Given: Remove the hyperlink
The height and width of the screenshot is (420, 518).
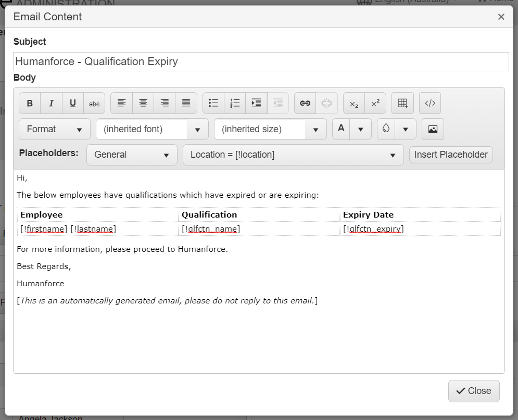Looking at the screenshot, I should (326, 104).
